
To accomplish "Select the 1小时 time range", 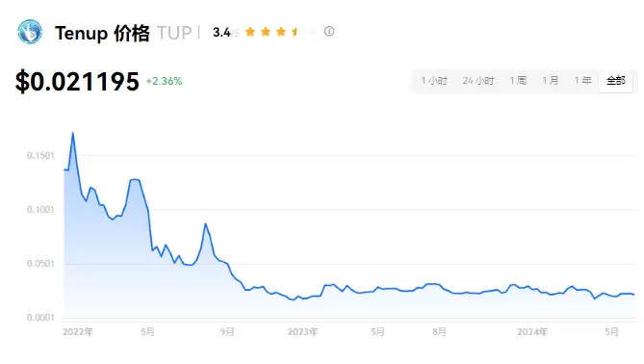I will pos(434,81).
